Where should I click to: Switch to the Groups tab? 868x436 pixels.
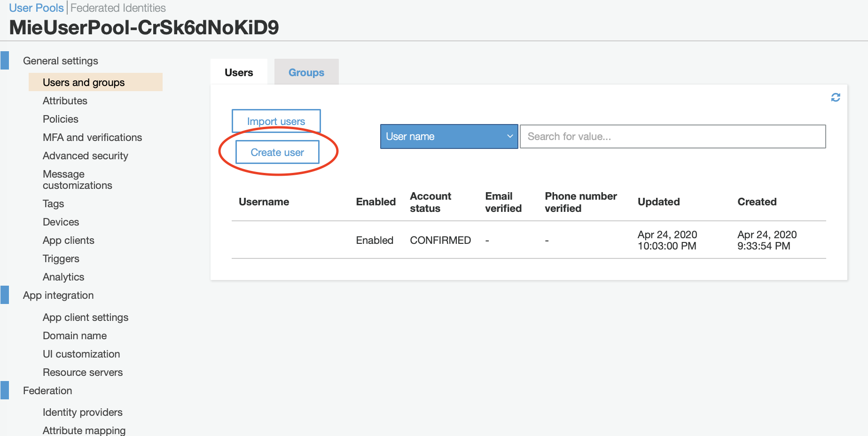(x=306, y=72)
